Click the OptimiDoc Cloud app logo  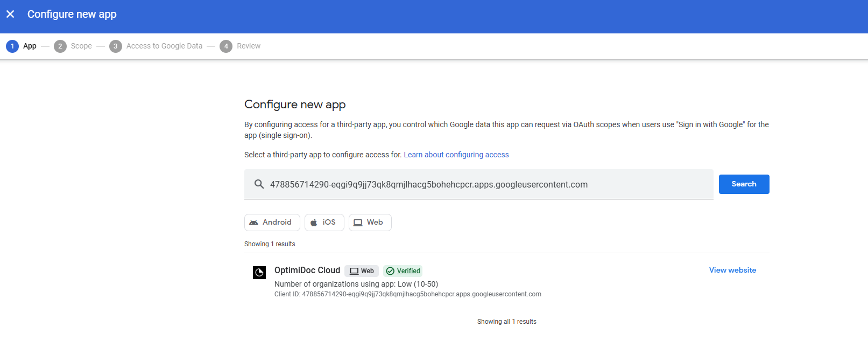259,273
